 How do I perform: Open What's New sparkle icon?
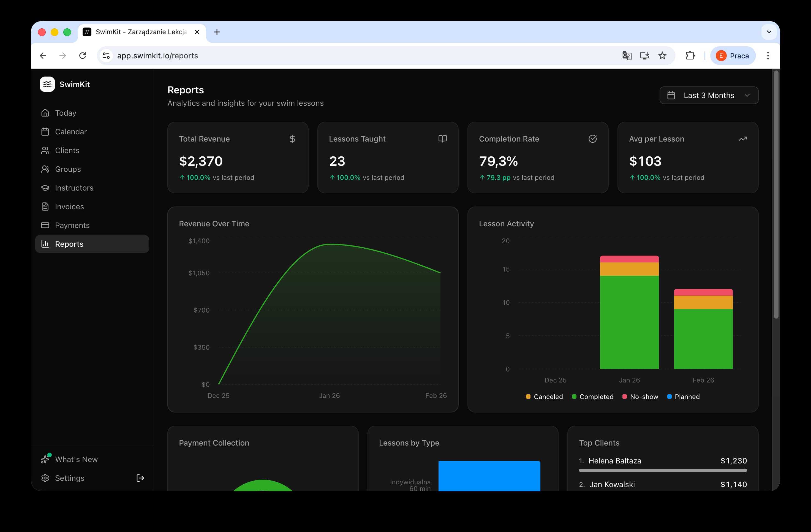pyautogui.click(x=45, y=459)
